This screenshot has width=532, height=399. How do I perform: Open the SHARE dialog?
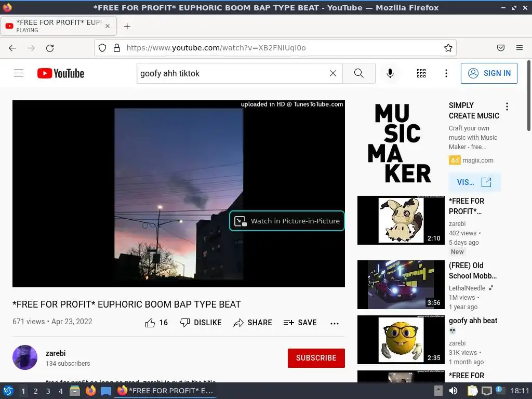click(x=253, y=323)
